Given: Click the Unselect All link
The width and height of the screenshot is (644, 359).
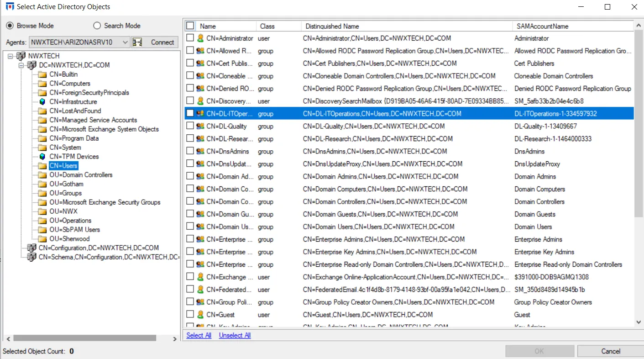Looking at the screenshot, I should click(235, 335).
